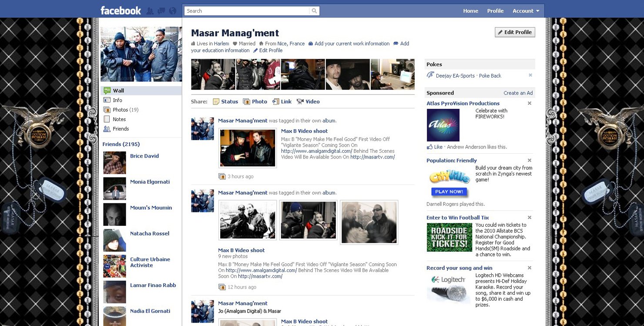The width and height of the screenshot is (644, 326).
Task: Open the messages icon in header
Action: point(161,11)
